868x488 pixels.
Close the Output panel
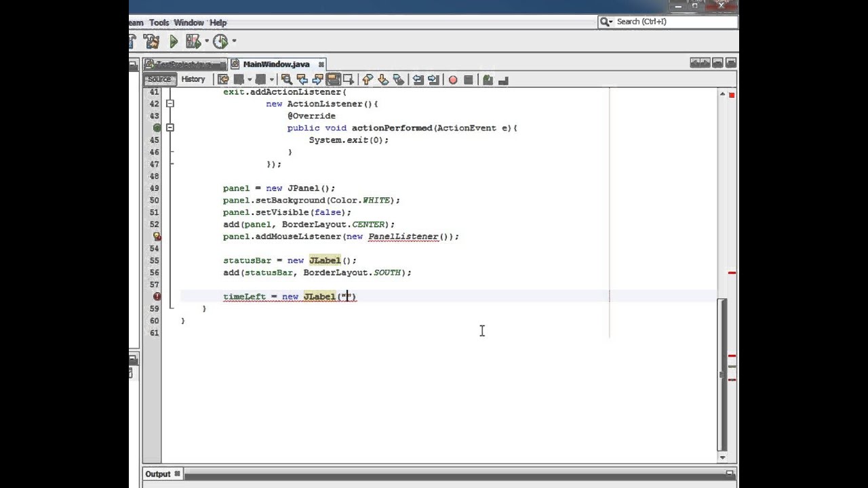[178, 474]
